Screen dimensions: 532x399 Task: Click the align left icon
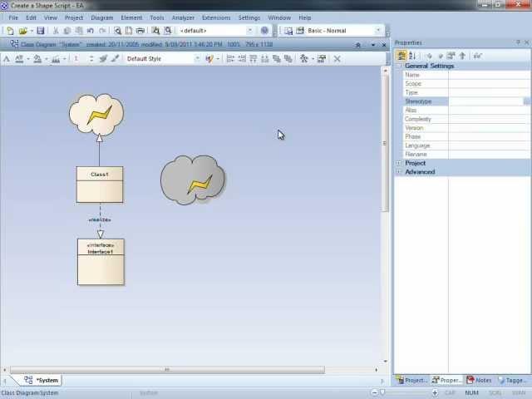pyautogui.click(x=230, y=59)
